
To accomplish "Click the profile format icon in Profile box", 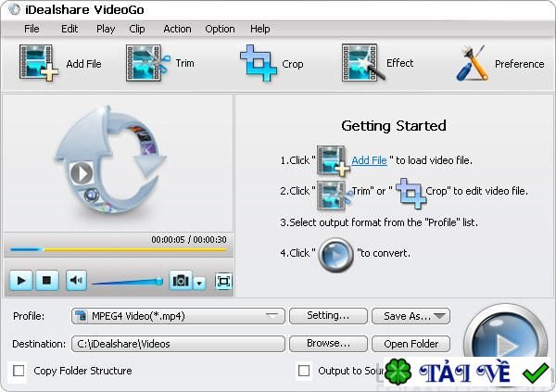I will 82,316.
